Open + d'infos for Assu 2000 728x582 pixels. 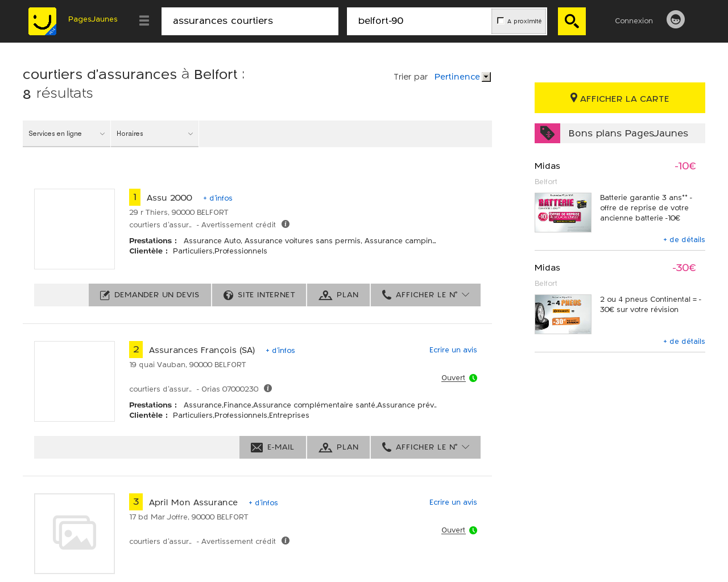coord(218,198)
